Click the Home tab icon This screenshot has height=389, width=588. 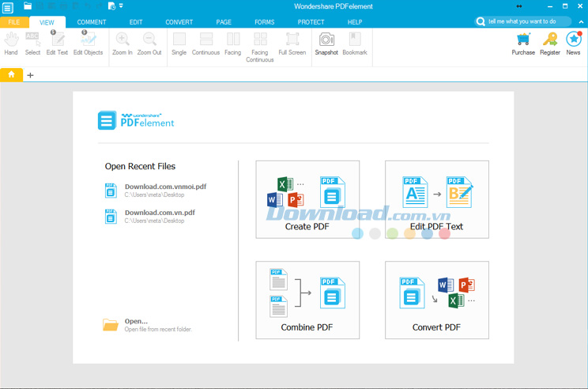click(11, 74)
